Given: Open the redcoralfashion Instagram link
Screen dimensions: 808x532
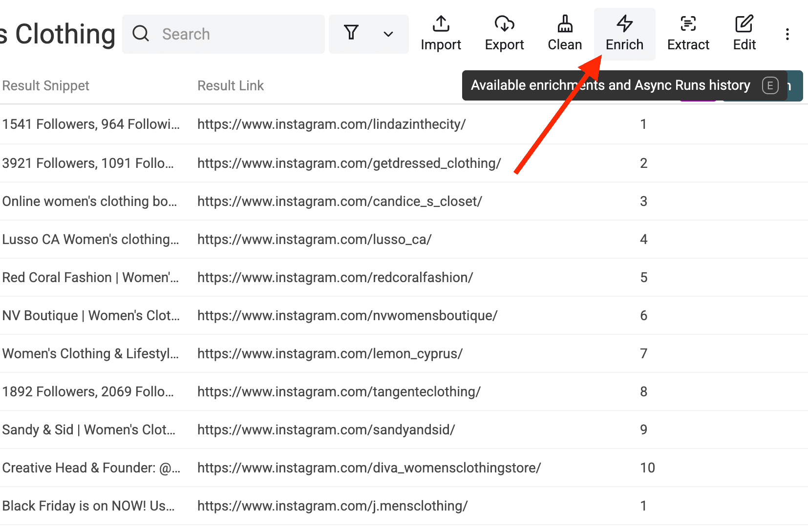Looking at the screenshot, I should point(335,278).
